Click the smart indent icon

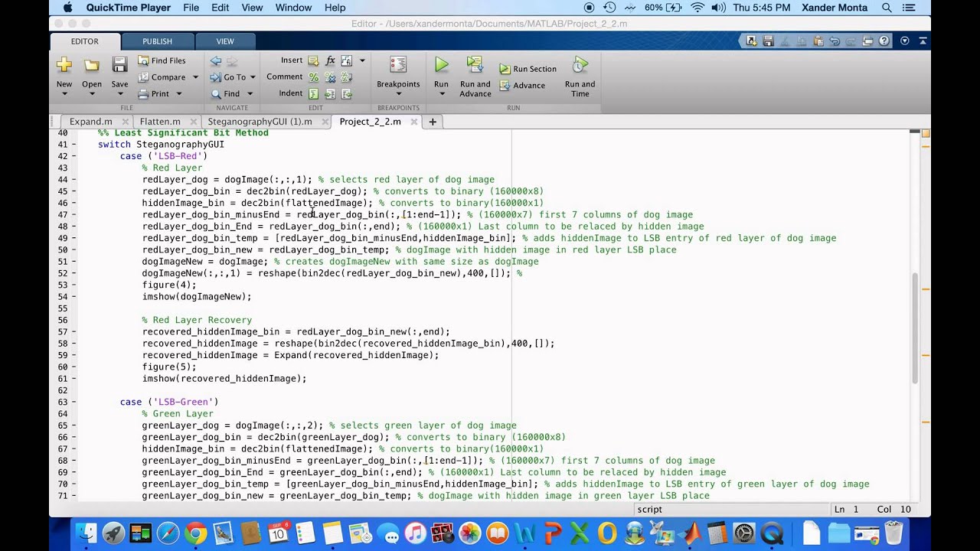point(313,94)
